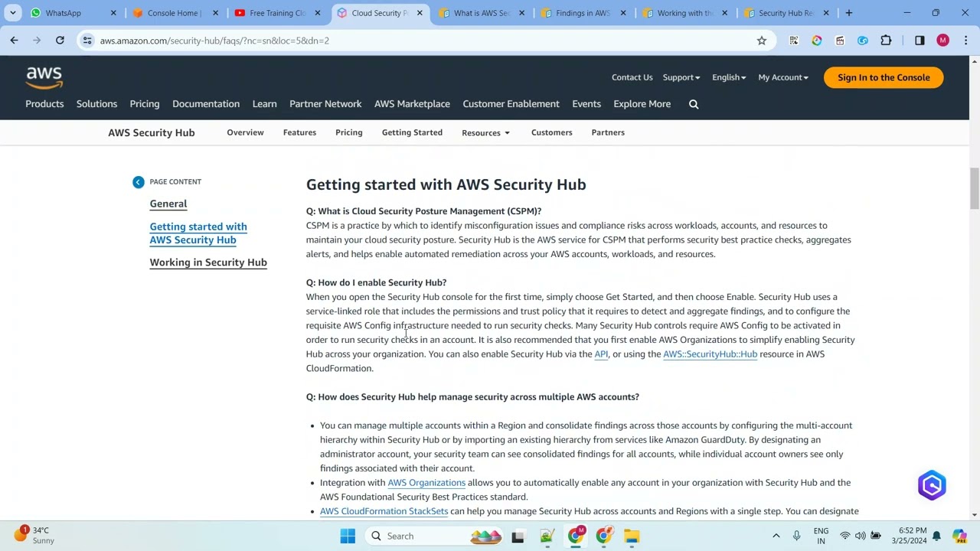The width and height of the screenshot is (980, 551).
Task: Switch to the Security Hub tab
Action: (x=786, y=13)
